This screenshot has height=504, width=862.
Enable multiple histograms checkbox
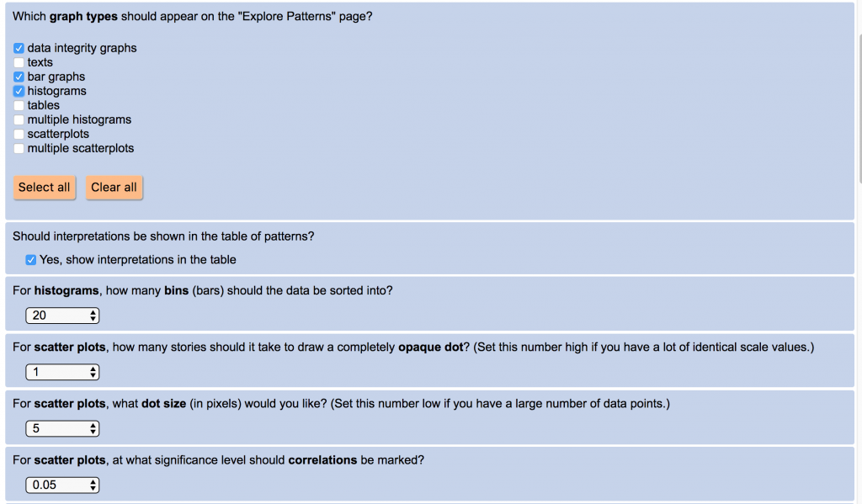click(19, 119)
